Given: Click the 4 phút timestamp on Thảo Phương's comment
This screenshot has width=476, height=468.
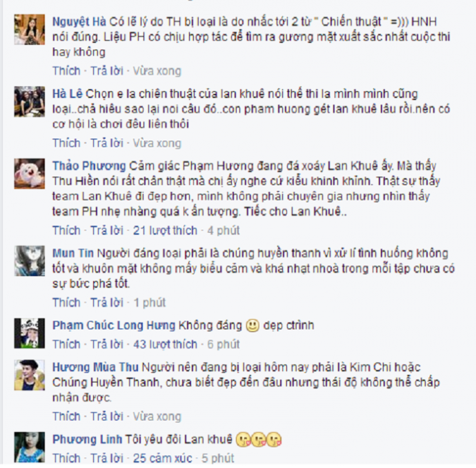Looking at the screenshot, I should click(224, 231).
